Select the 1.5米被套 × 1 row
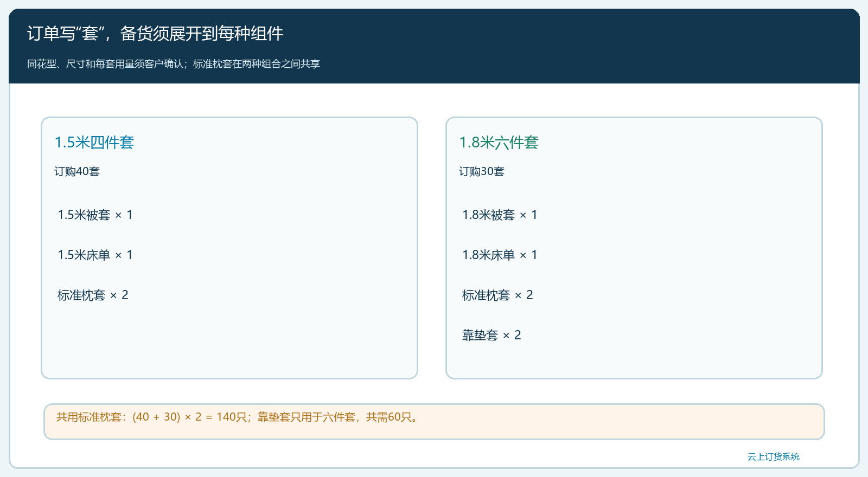The width and height of the screenshot is (868, 477). [95, 215]
